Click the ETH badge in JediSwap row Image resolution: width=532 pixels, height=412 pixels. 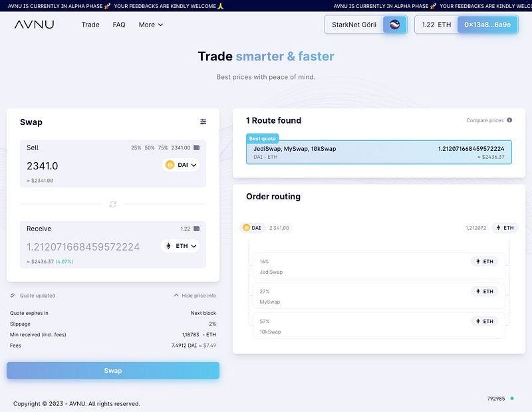485,261
